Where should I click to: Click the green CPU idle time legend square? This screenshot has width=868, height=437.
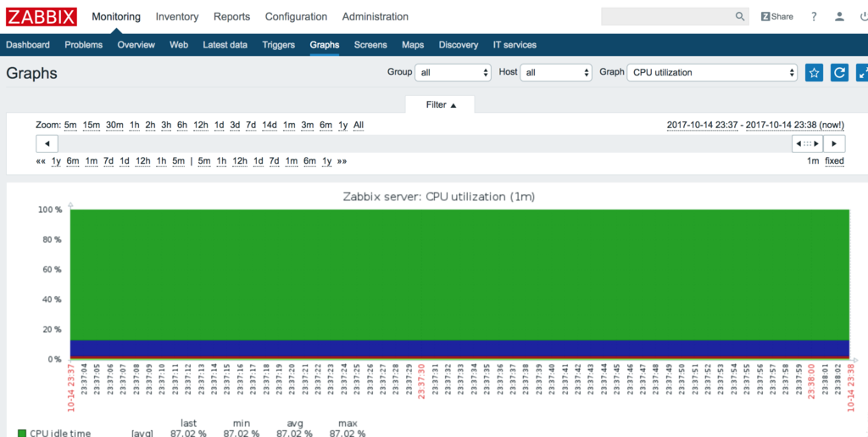click(x=22, y=433)
